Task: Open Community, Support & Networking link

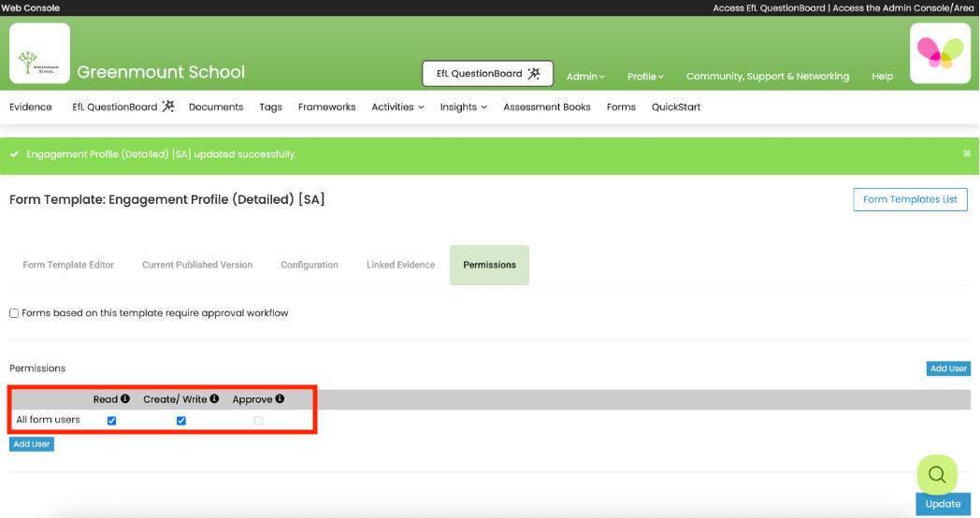Action: pos(768,77)
